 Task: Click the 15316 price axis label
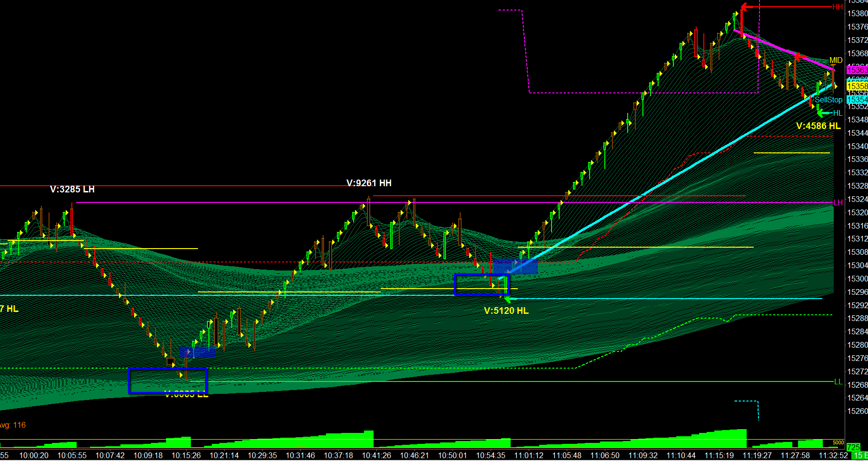tap(858, 226)
